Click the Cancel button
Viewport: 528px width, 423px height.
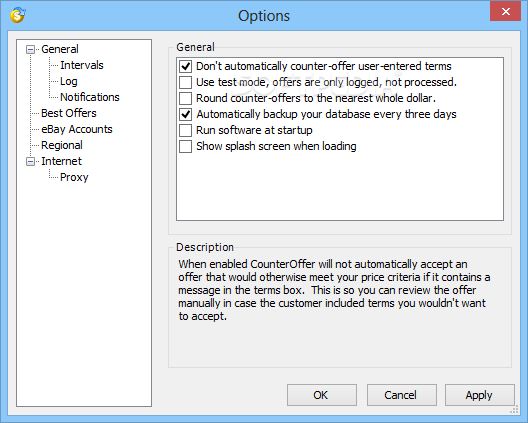click(401, 395)
